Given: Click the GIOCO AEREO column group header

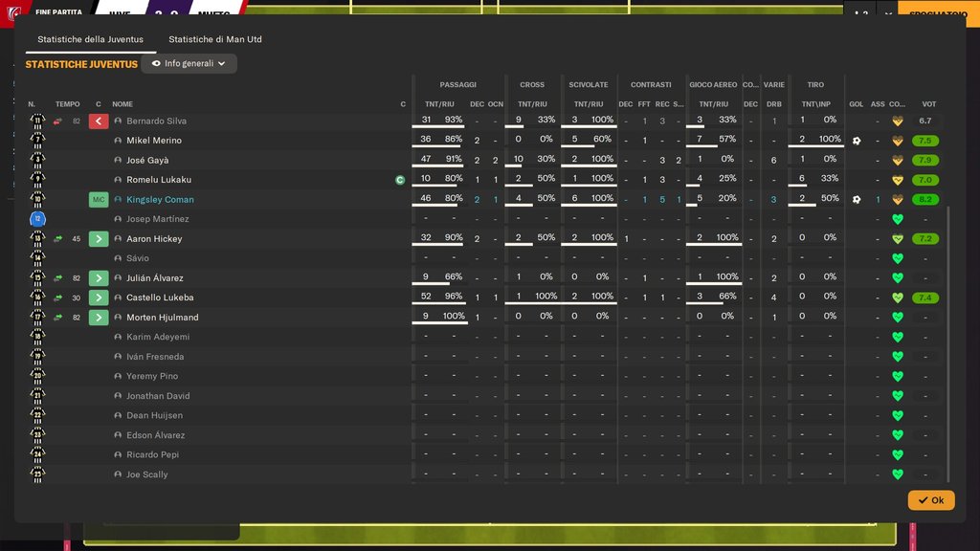Looking at the screenshot, I should (713, 85).
